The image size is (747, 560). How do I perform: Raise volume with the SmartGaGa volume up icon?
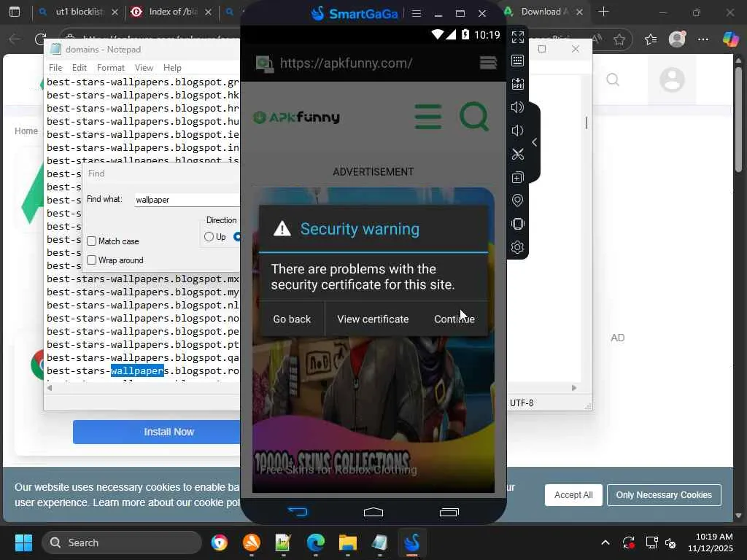(x=518, y=107)
